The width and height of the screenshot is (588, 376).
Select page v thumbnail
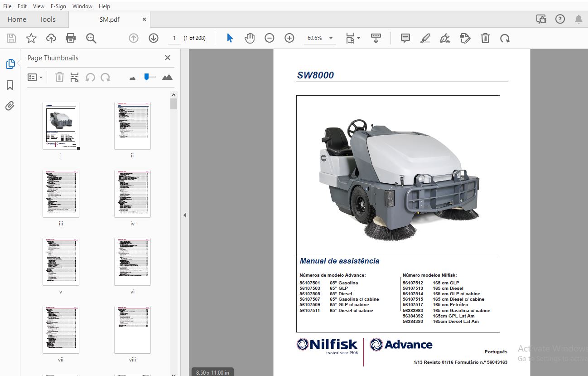[61, 262]
